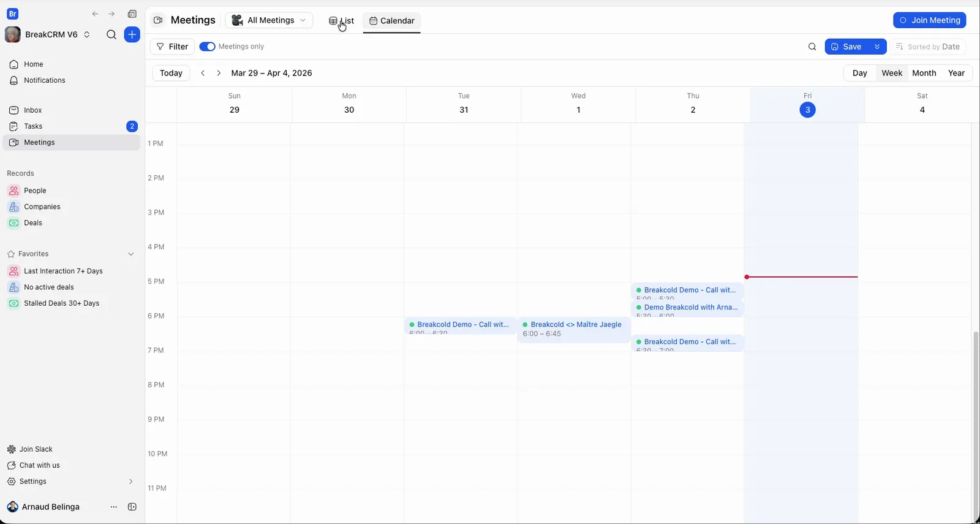
Task: Switch calendar to Day view
Action: pos(859,73)
